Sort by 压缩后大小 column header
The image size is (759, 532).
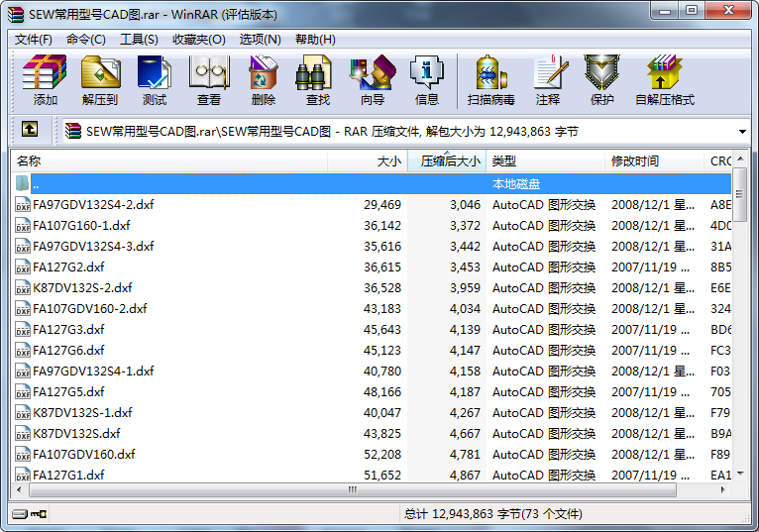pyautogui.click(x=447, y=161)
